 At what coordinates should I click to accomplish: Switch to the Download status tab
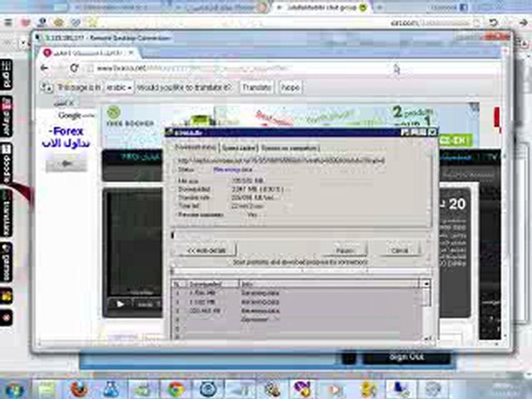coord(196,147)
